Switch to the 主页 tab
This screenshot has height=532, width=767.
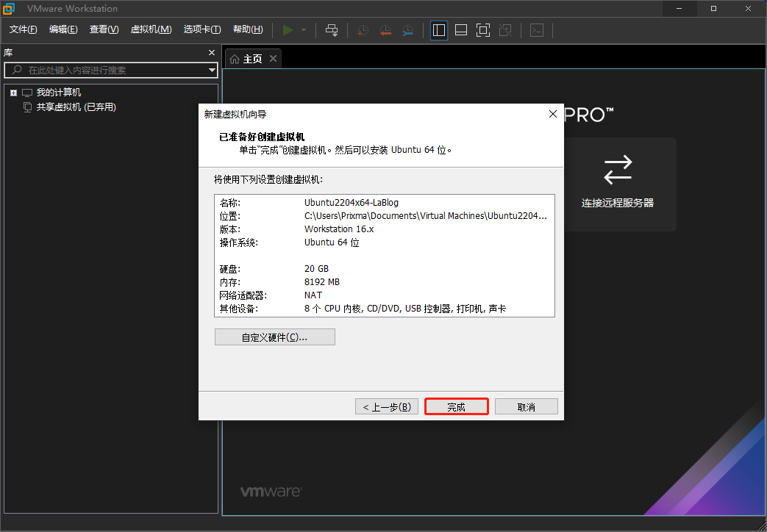(x=253, y=60)
